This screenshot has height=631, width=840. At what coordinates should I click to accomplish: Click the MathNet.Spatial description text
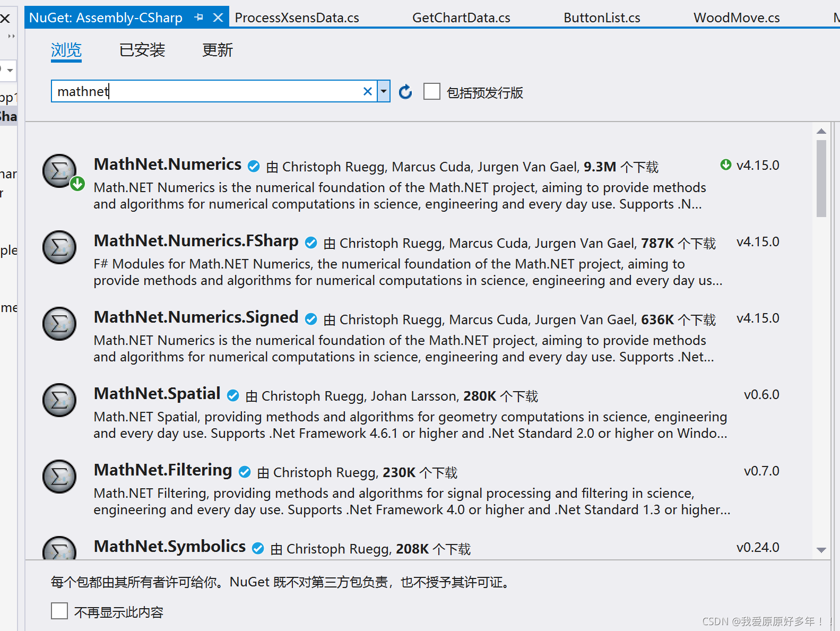tap(411, 425)
